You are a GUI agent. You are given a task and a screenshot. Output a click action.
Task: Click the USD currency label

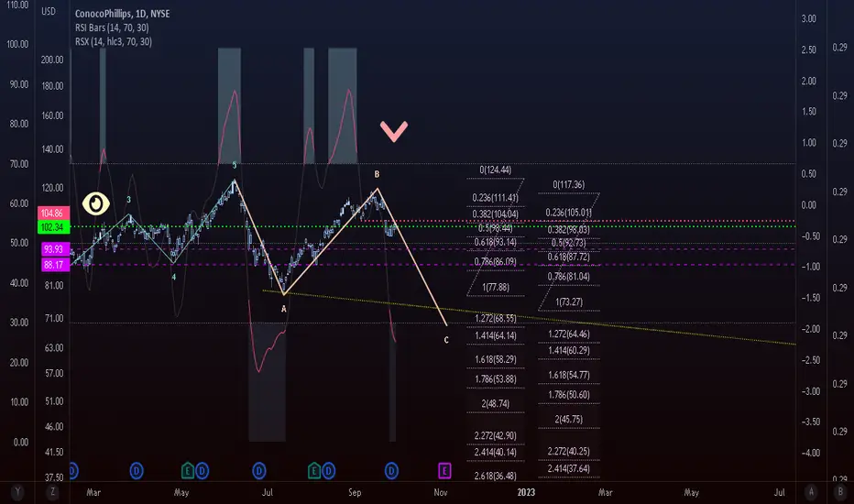49,11
